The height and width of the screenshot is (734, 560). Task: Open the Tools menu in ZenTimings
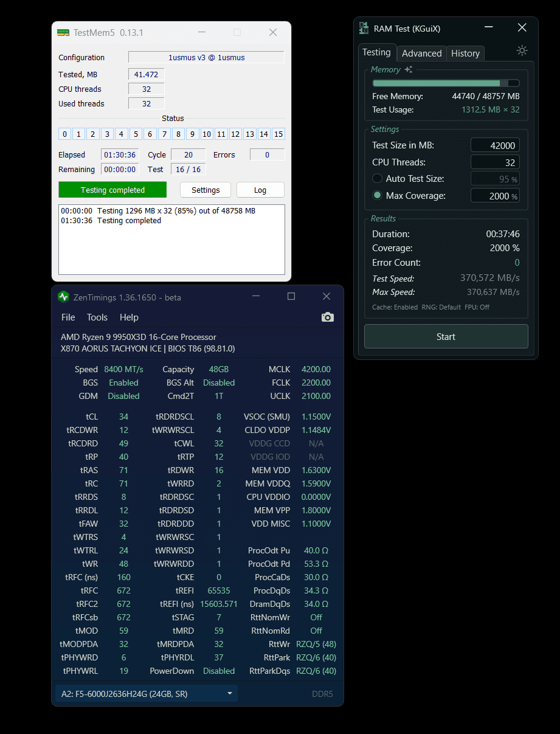coord(97,317)
